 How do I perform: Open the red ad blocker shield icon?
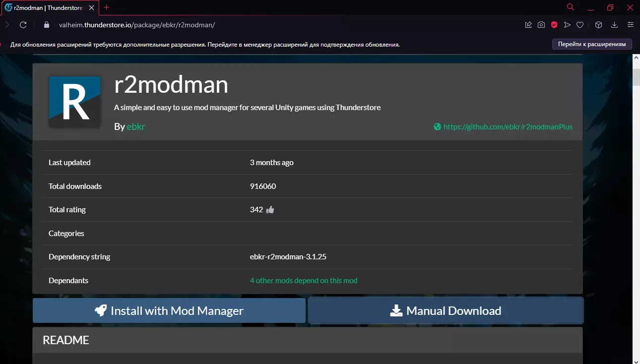coord(554,25)
